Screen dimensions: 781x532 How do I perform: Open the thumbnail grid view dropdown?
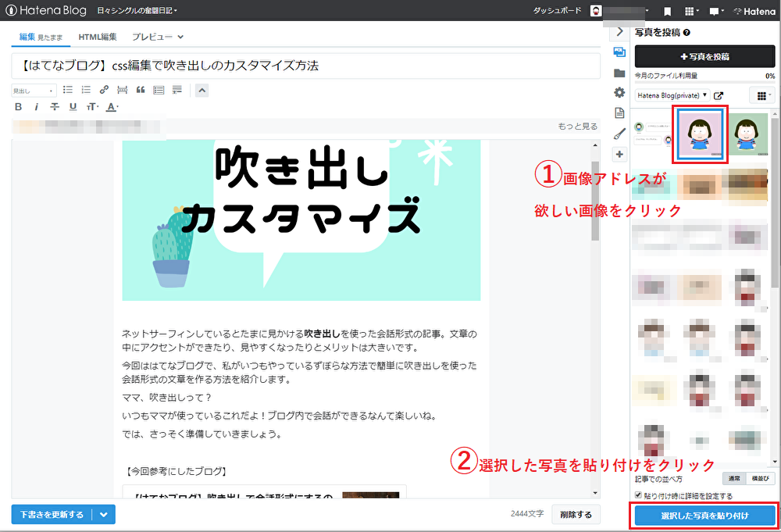click(762, 95)
